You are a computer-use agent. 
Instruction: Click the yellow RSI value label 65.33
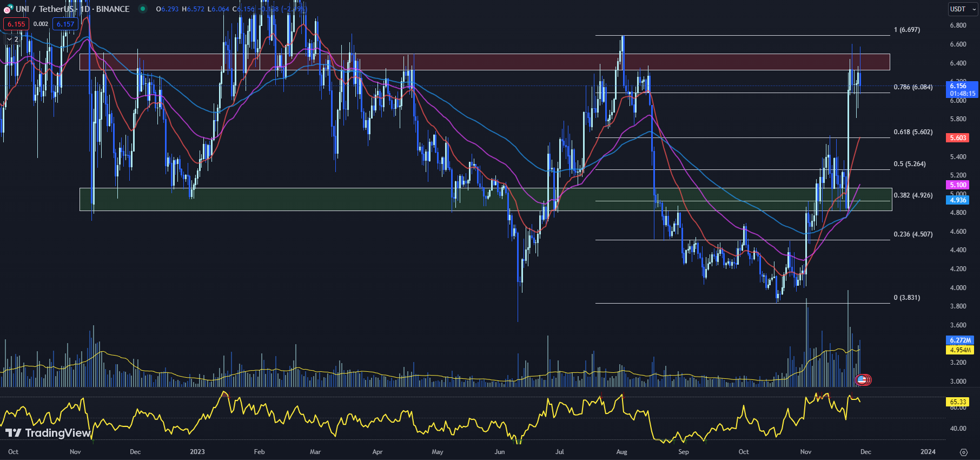[957, 402]
